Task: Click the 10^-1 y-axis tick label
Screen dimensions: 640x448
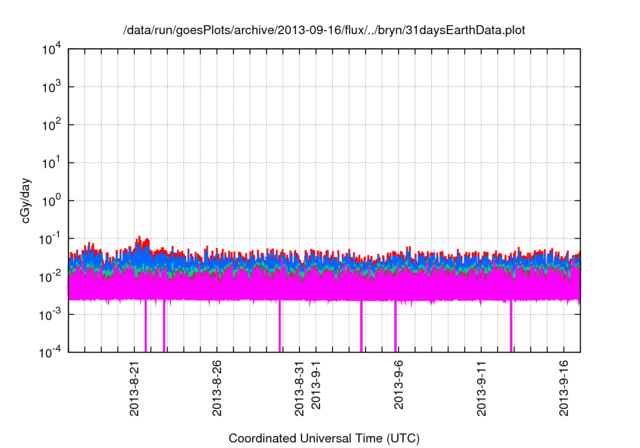Action: point(50,239)
